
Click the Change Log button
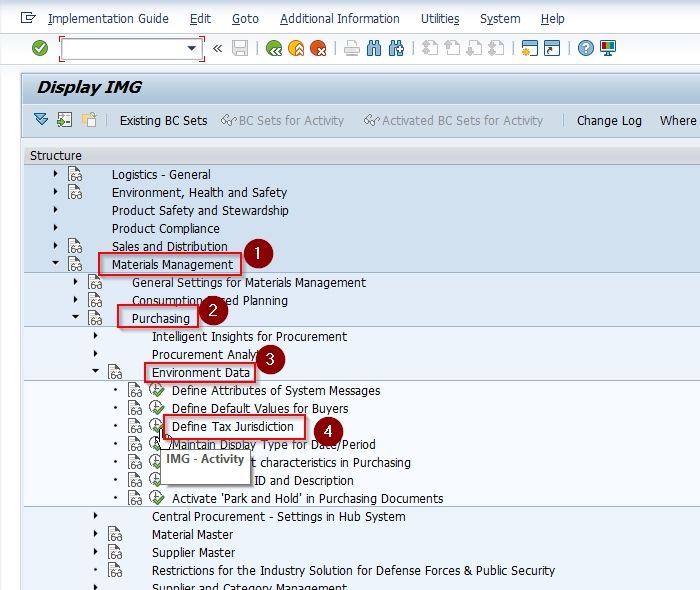[x=609, y=120]
